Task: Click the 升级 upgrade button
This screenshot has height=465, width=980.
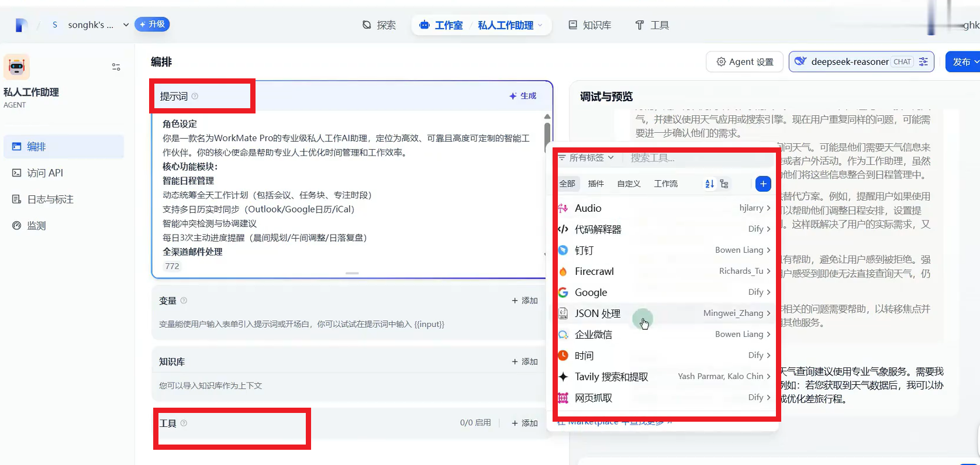Action: click(152, 25)
